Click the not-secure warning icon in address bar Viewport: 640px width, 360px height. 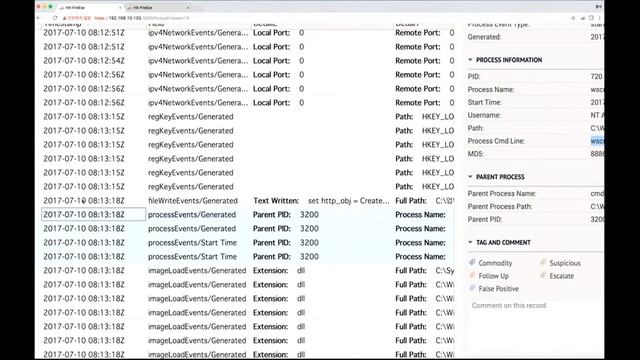[64, 18]
